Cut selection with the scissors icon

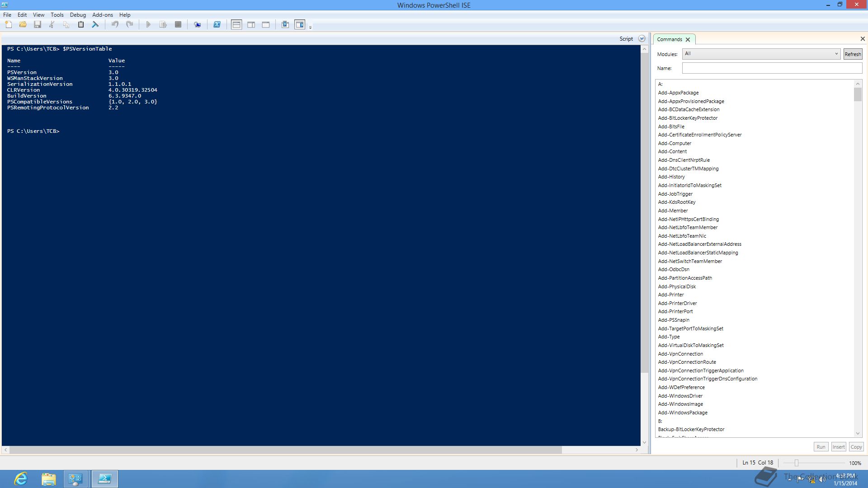(x=52, y=25)
